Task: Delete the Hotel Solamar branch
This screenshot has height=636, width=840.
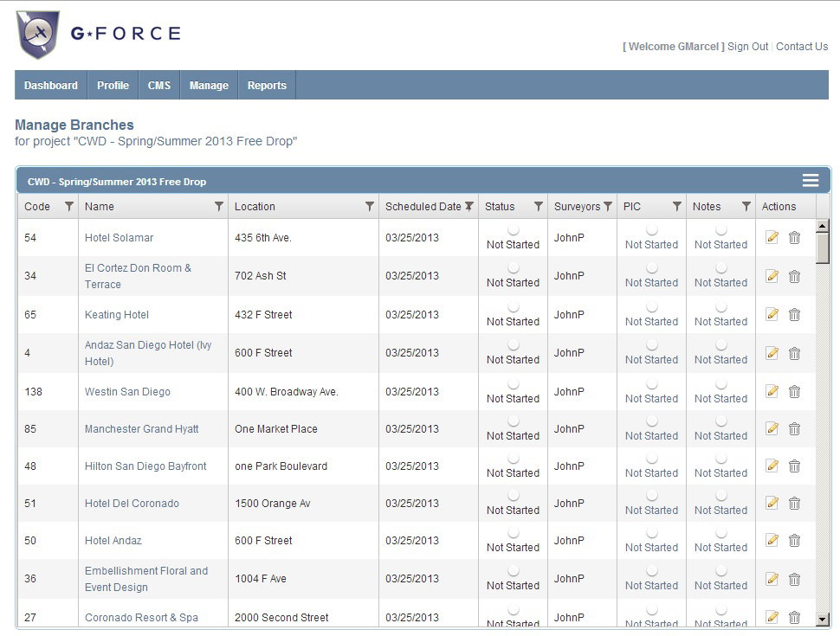Action: click(794, 238)
